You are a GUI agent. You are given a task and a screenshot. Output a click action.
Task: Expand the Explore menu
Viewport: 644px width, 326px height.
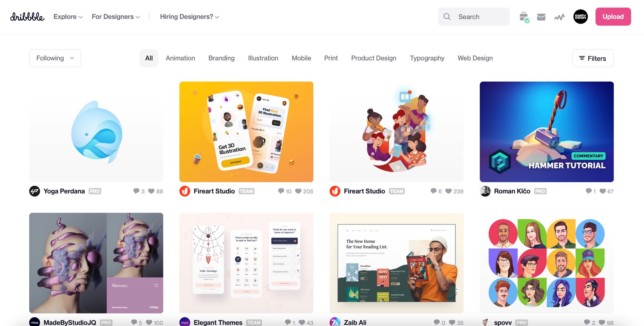click(68, 17)
